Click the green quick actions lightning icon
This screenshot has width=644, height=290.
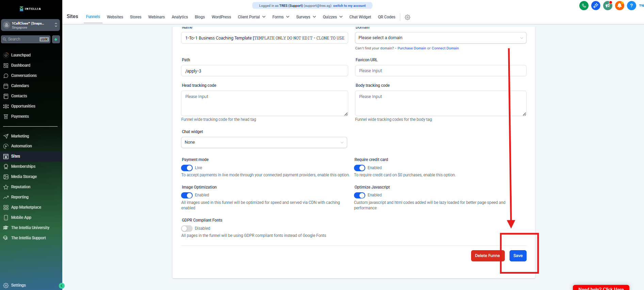pyautogui.click(x=56, y=39)
